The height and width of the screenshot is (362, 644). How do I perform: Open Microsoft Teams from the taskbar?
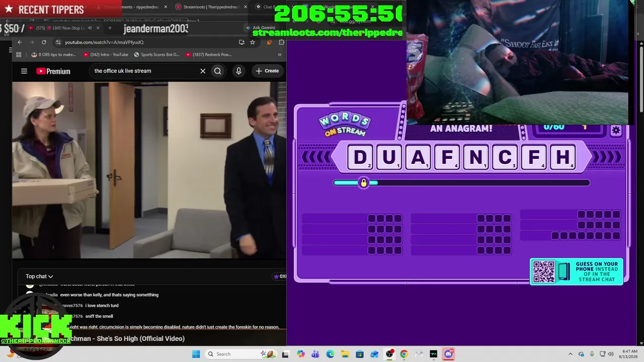315,354
